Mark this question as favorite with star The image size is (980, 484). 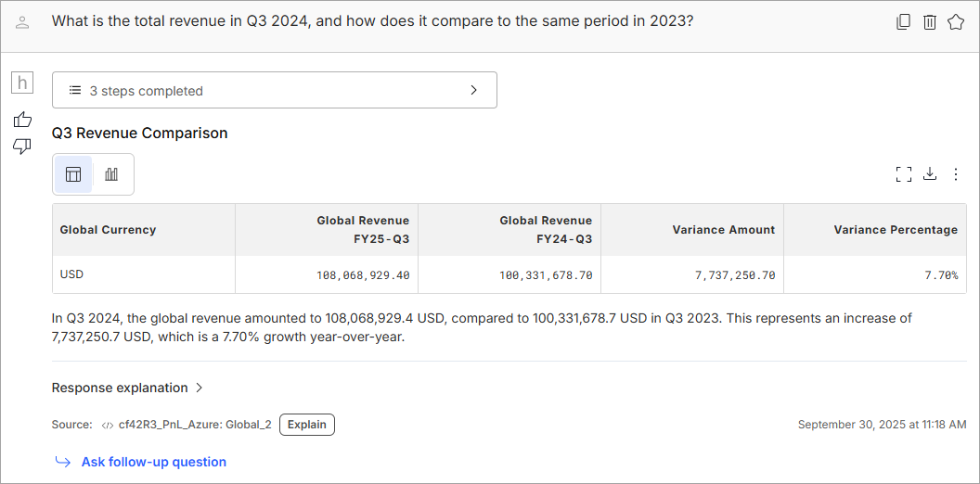(x=955, y=22)
